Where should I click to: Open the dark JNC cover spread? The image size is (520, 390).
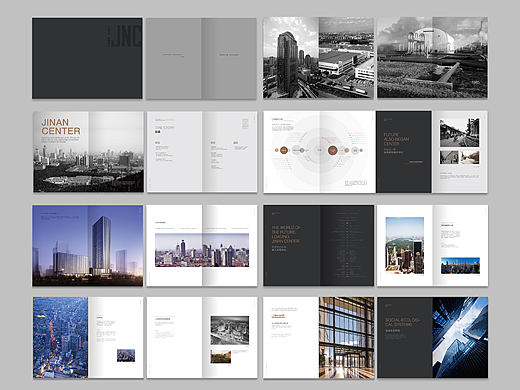click(x=87, y=58)
